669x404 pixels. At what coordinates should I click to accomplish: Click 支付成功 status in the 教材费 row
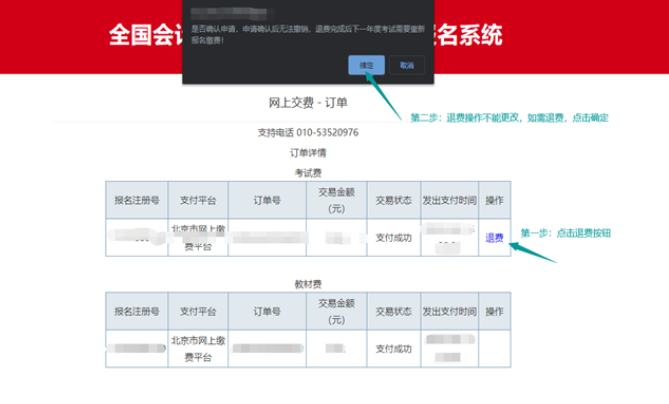coord(393,349)
